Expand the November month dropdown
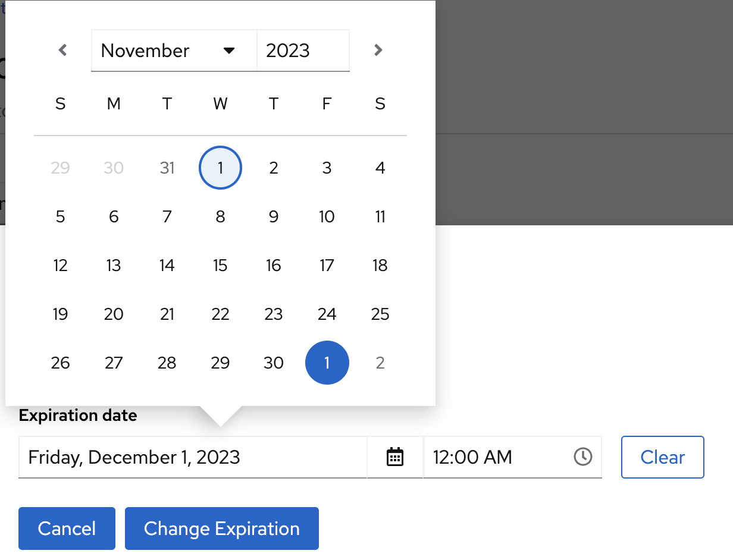Screen dimensions: 733x560 (173, 51)
